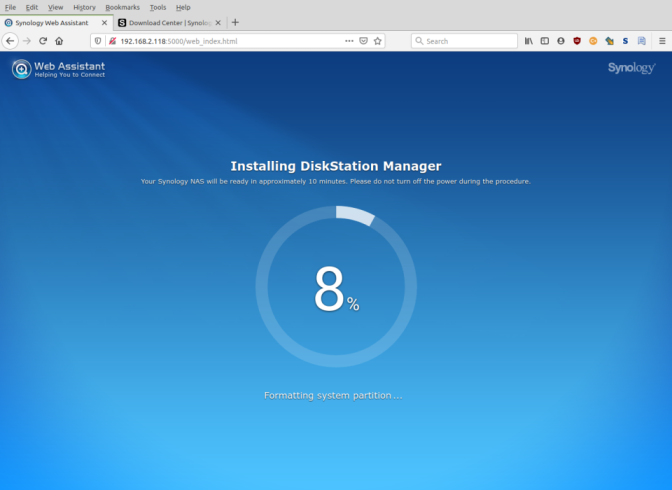The image size is (672, 490).
Task: Click the red uBlock shield extension
Action: pos(577,41)
